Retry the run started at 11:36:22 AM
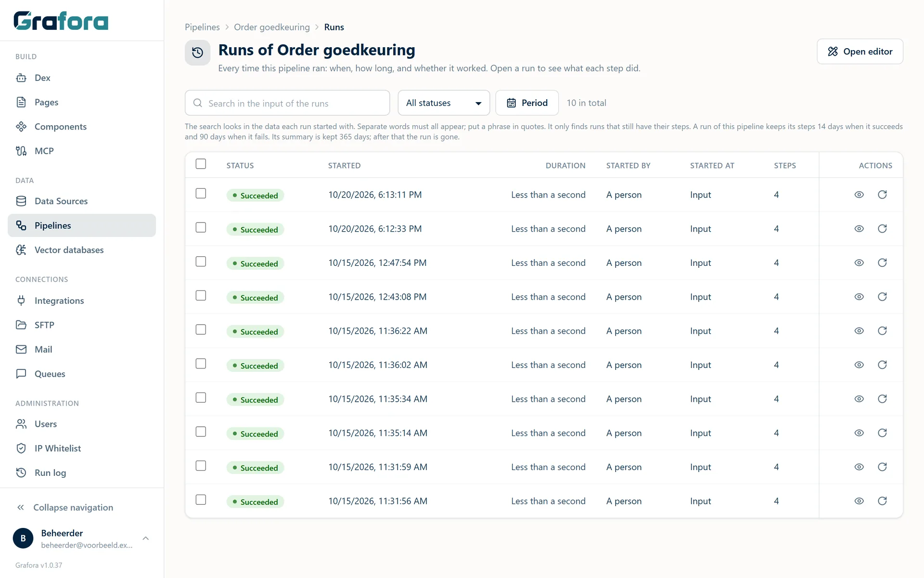 tap(882, 331)
